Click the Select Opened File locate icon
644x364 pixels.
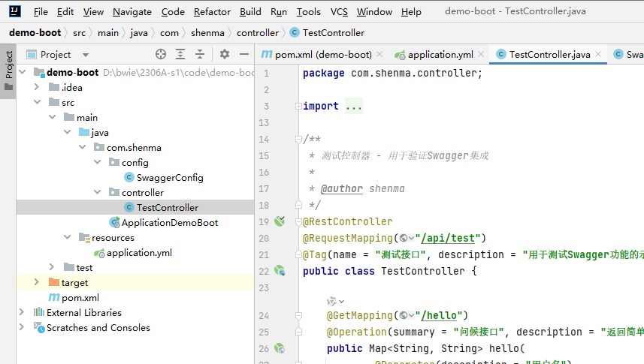160,54
